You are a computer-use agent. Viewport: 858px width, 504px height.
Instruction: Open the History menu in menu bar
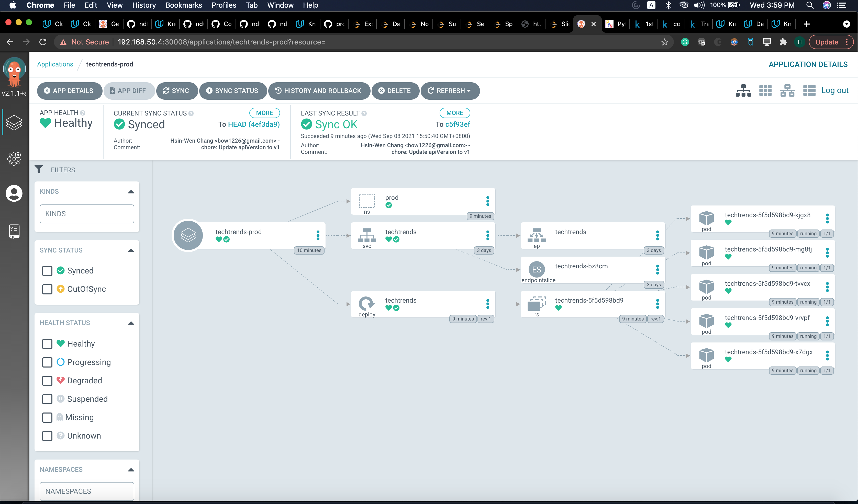(144, 5)
